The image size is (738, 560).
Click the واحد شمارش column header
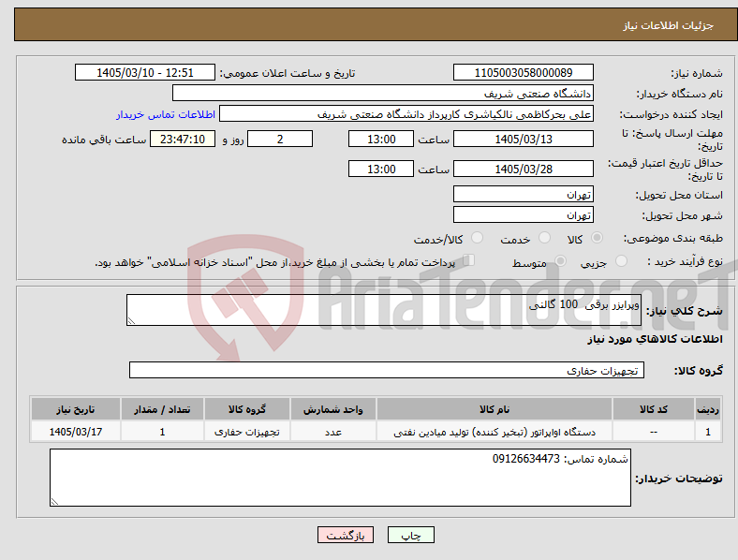(x=333, y=409)
